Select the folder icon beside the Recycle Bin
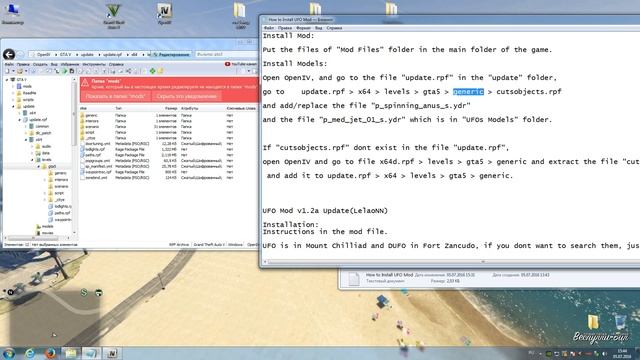Viewport: 640px width, 360px height. (593, 322)
